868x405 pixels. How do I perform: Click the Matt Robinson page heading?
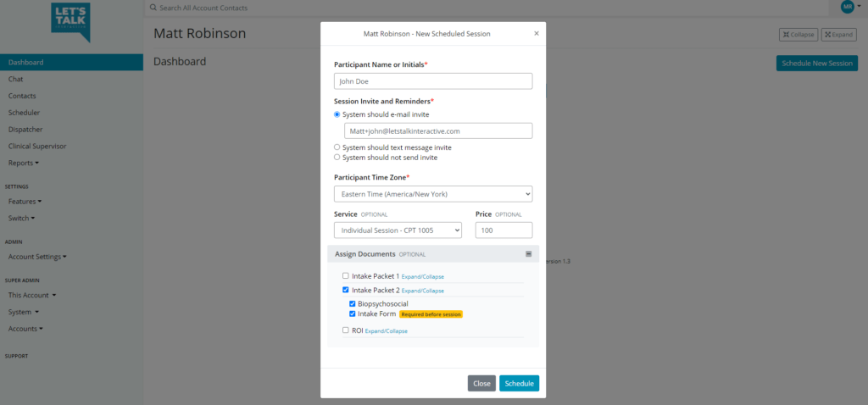[x=199, y=34]
